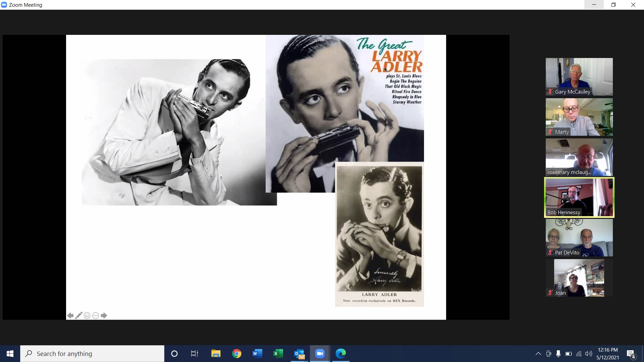Open Outlook from the taskbar
Image resolution: width=644 pixels, height=362 pixels.
[299, 354]
